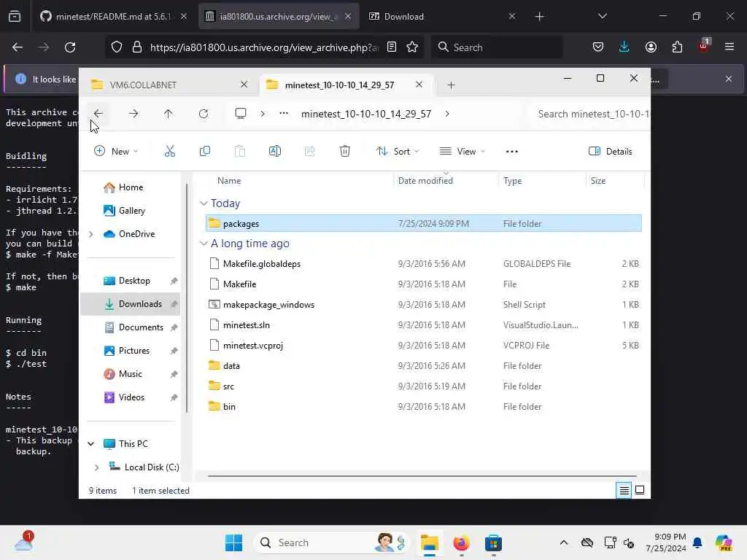This screenshot has height=560, width=747.
Task: Click the Cut scissors icon in Explorer toolbar
Action: [x=169, y=152]
